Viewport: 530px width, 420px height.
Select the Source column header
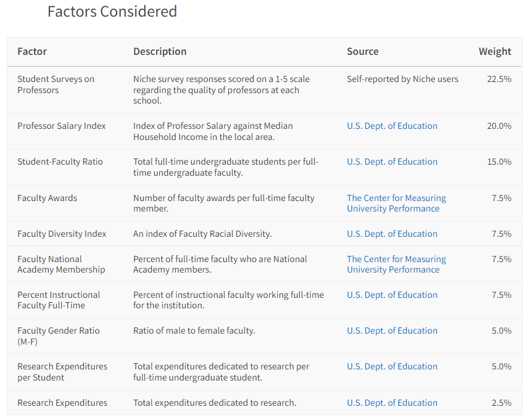(363, 52)
